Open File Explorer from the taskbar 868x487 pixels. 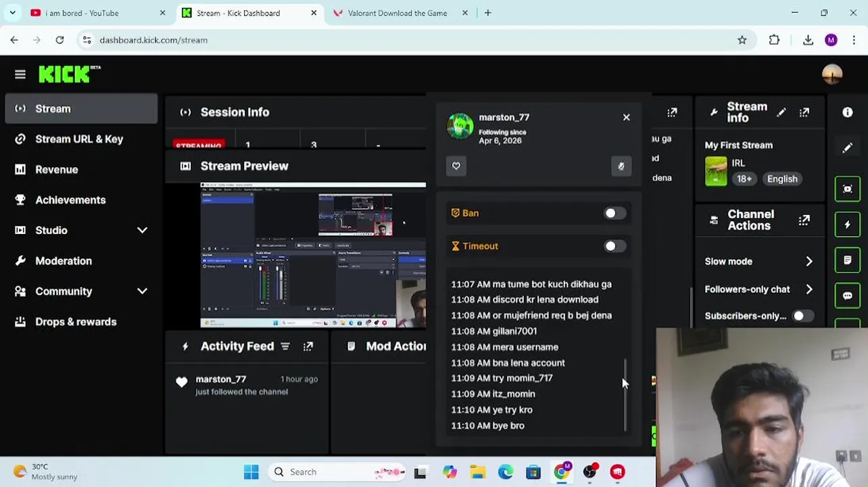point(477,472)
